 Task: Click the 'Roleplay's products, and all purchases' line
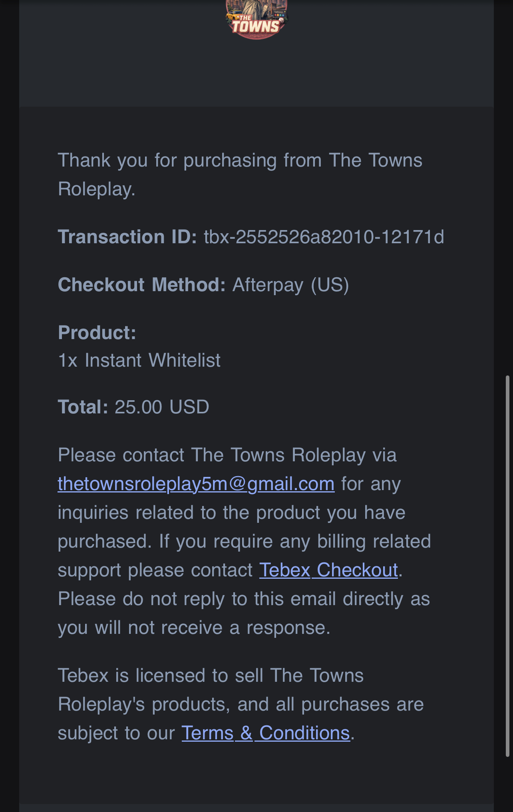[x=241, y=704]
